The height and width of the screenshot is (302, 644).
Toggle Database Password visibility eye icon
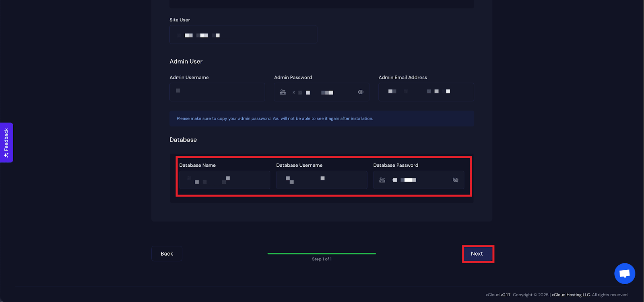pos(455,180)
